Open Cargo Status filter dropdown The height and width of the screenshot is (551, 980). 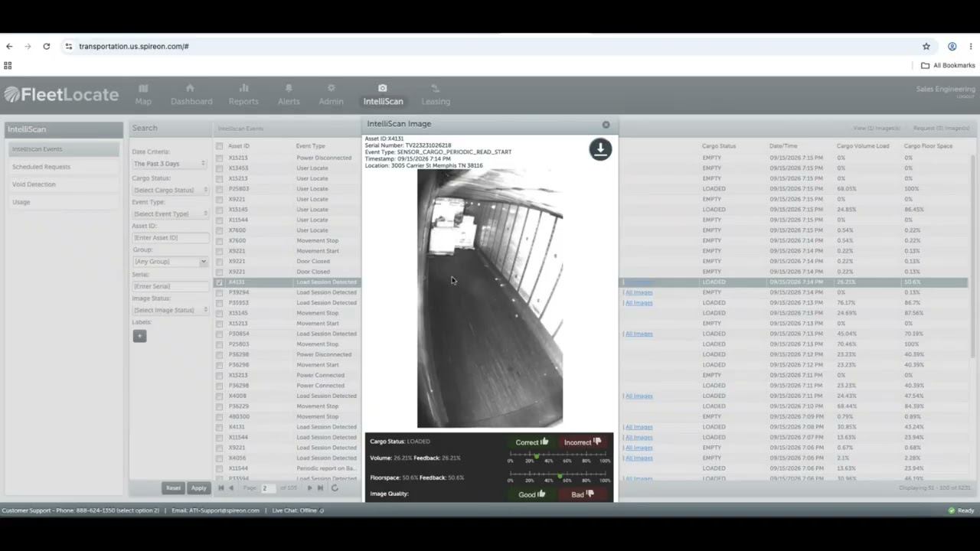(x=170, y=190)
